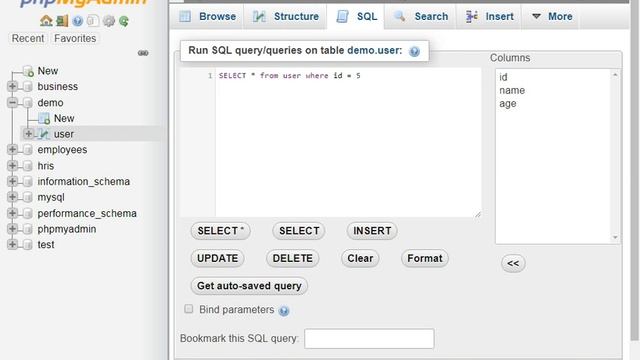This screenshot has height=360, width=640.
Task: Show the Favorites tables list
Action: tap(75, 38)
